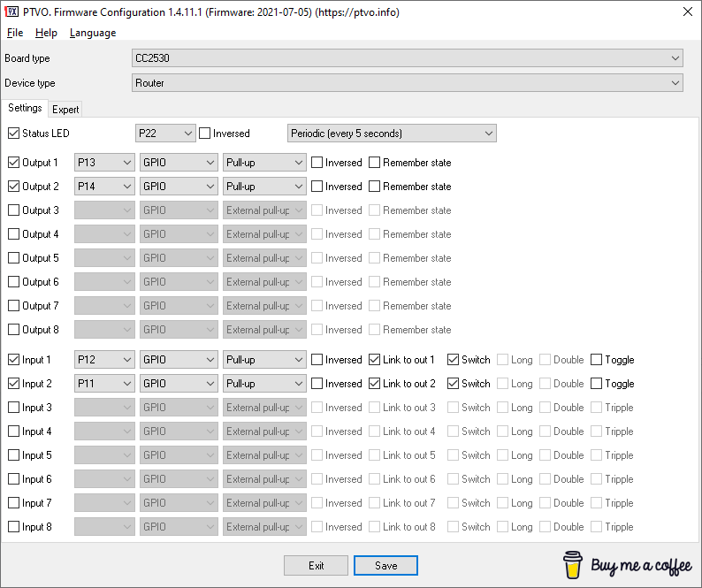
Task: Open Input 2 pin dropdown P11
Action: pyautogui.click(x=104, y=384)
